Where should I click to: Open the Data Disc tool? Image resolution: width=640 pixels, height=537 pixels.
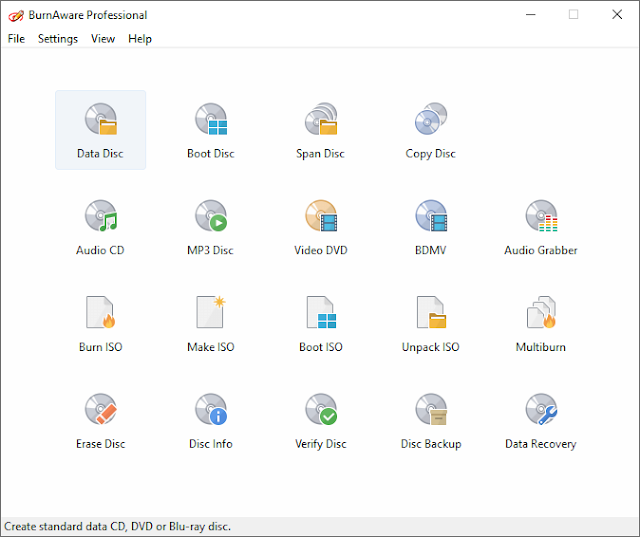[x=100, y=130]
